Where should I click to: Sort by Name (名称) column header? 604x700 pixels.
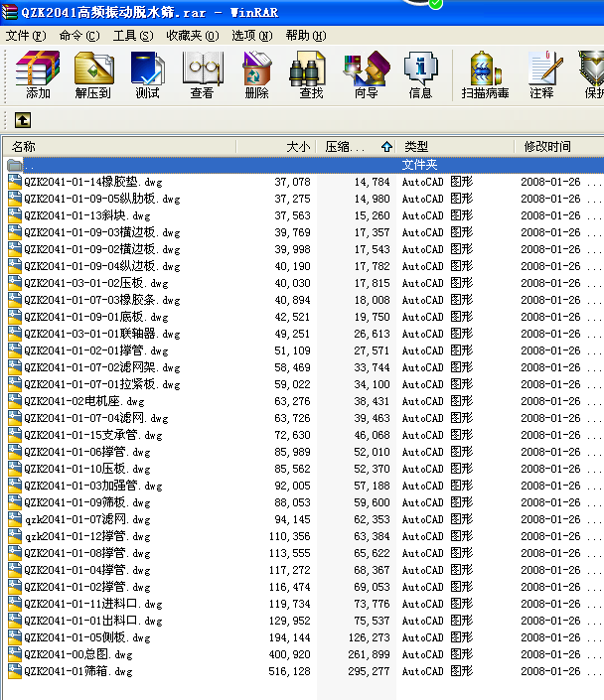120,146
